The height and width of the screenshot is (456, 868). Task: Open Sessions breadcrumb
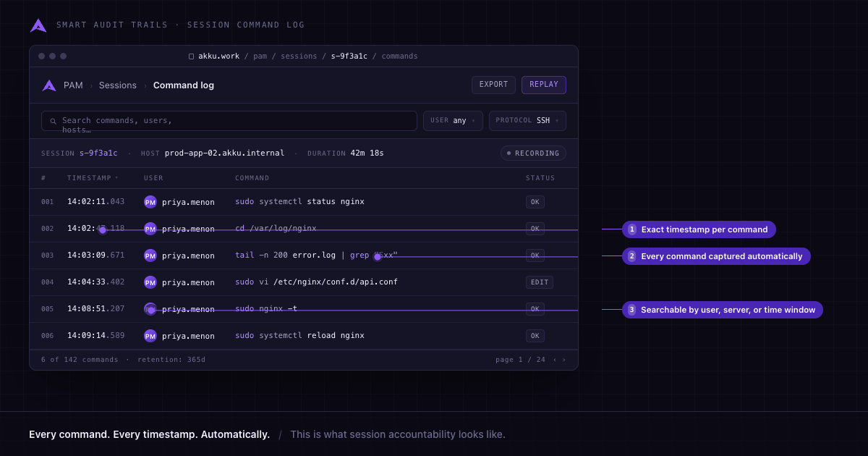[x=118, y=85]
